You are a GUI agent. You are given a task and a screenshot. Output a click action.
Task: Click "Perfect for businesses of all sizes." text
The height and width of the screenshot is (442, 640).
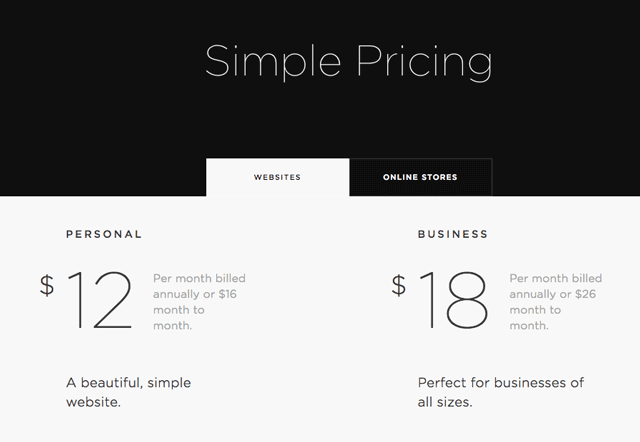tap(501, 393)
